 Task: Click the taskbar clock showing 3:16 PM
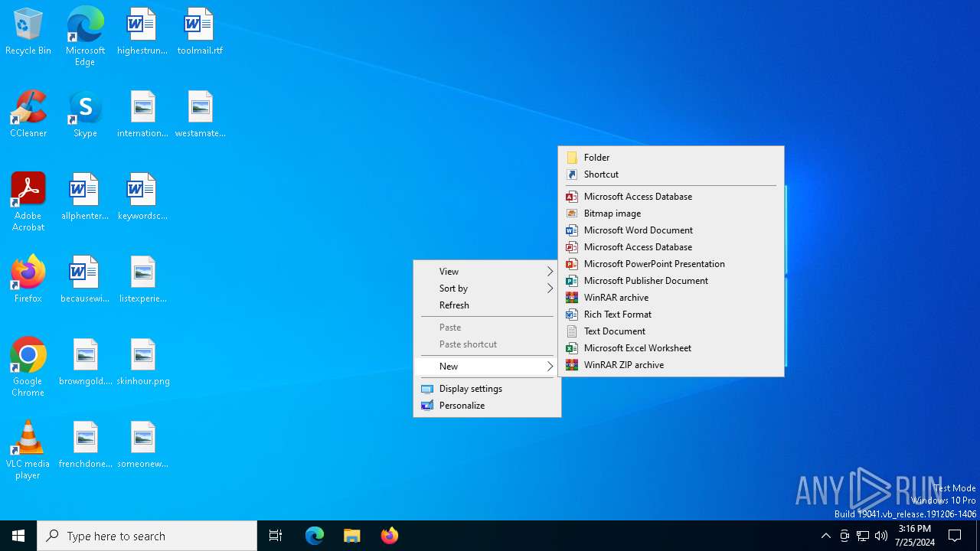(915, 536)
